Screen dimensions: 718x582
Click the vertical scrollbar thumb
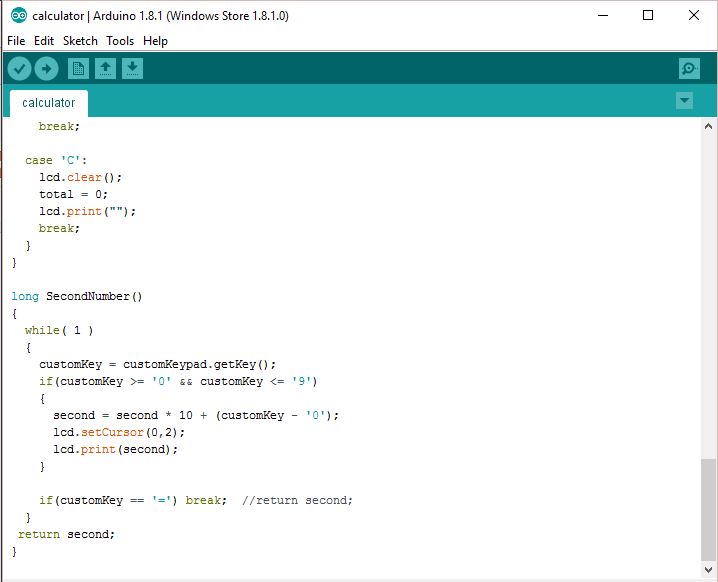coord(708,509)
